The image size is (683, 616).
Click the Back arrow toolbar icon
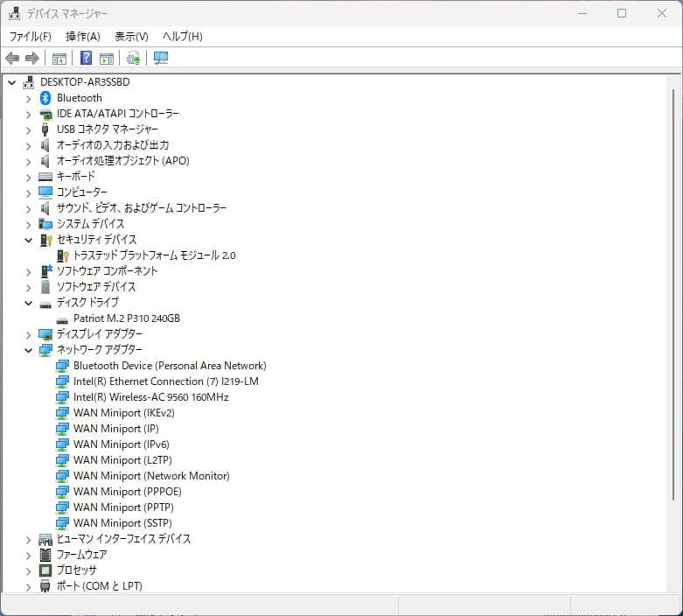point(12,58)
